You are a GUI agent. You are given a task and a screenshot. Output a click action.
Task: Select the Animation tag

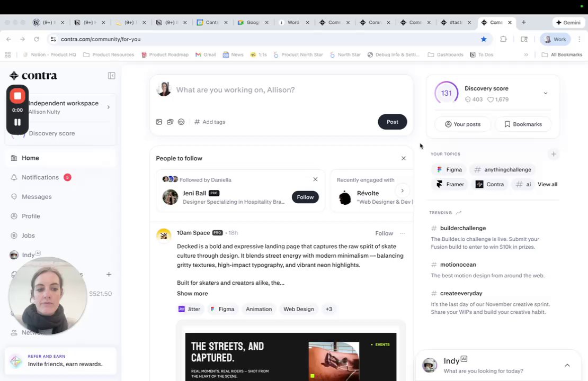pyautogui.click(x=259, y=309)
